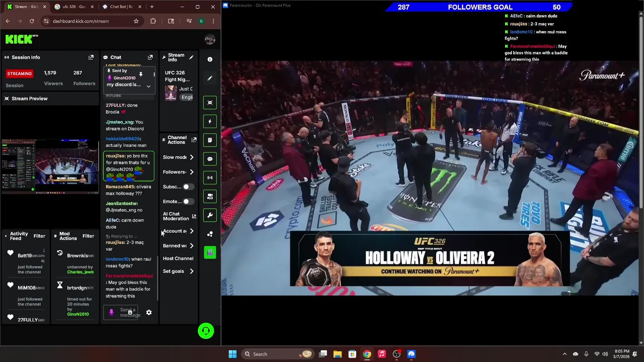Close the Chat Bot tab
Image resolution: width=644 pixels, height=362 pixels.
pos(139,7)
